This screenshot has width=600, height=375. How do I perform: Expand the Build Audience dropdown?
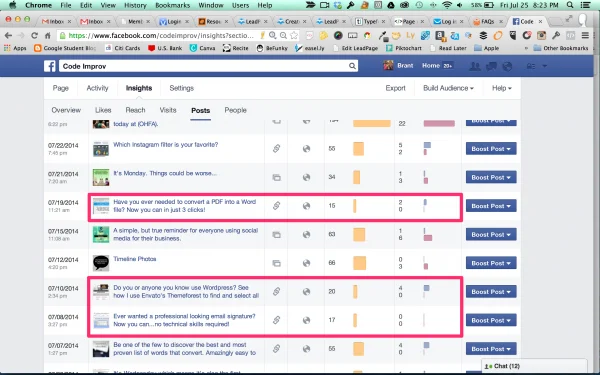(x=448, y=88)
